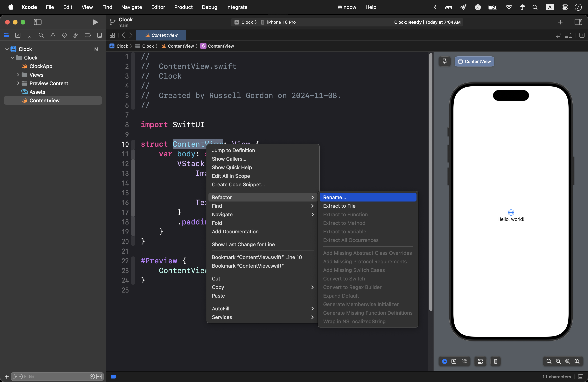Open the Product menu in menu bar
Screen dimensions: 588x382
(x=183, y=7)
